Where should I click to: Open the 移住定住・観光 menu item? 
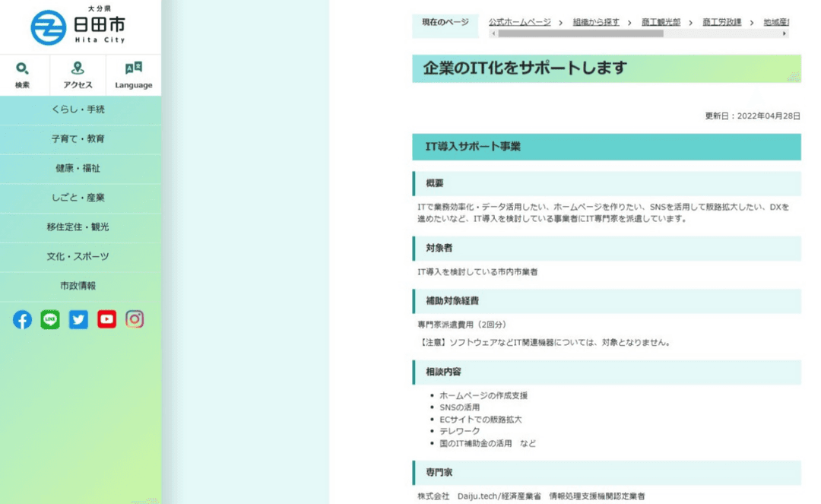[78, 227]
